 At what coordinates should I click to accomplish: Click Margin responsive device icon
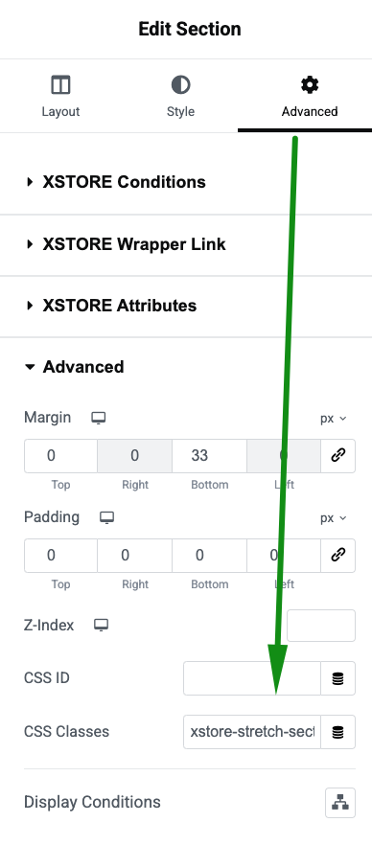[99, 418]
